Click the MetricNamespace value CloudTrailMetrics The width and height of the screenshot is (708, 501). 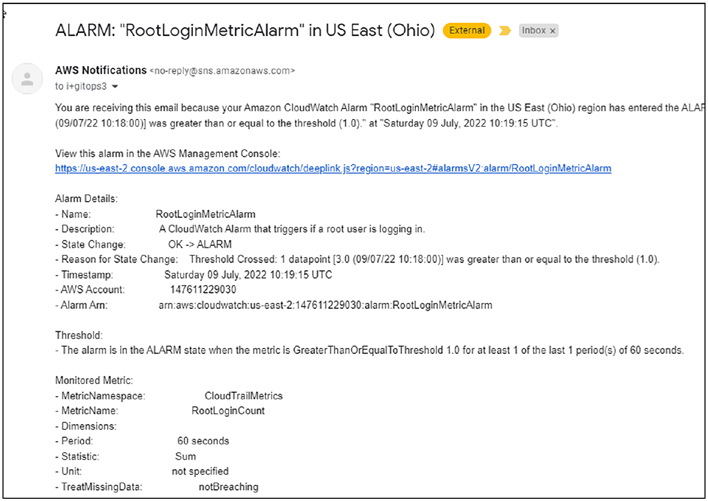click(243, 396)
